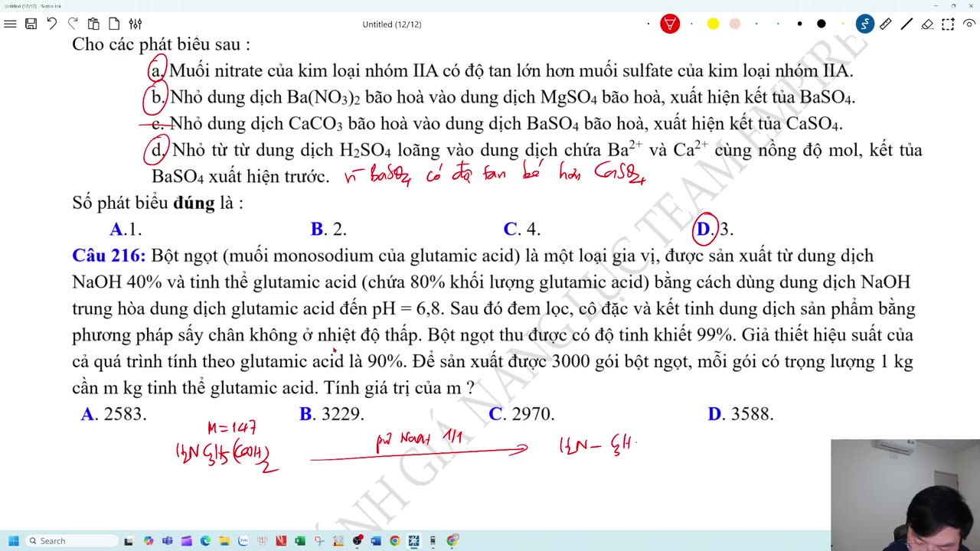This screenshot has width=980, height=551.
Task: Select the yellow highlighter swatch
Action: click(x=713, y=24)
